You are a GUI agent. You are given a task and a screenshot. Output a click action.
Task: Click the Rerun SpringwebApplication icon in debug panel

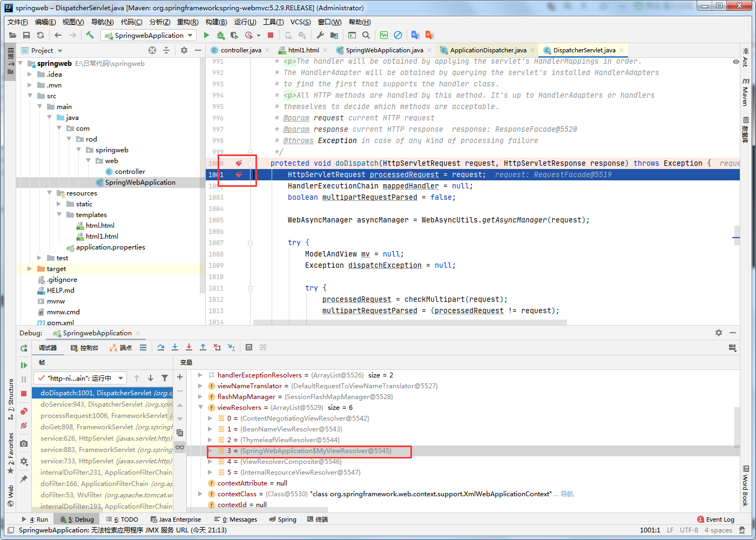tap(24, 348)
